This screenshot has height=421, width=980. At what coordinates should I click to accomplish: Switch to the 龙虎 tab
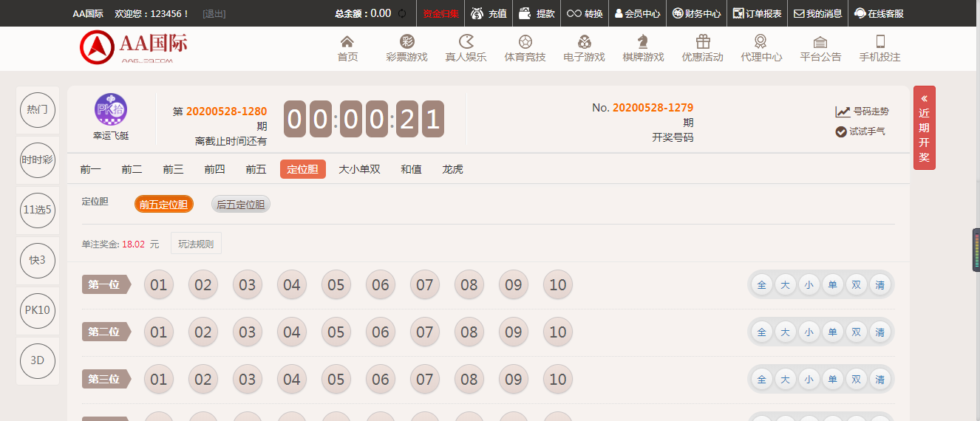pos(452,169)
